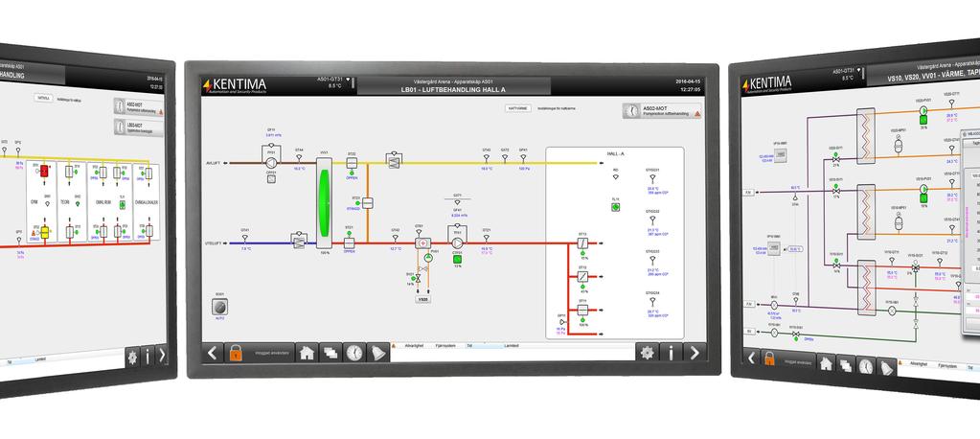
Task: Click the CFF01 controller icon under the exhaust fan
Action: pos(271,179)
